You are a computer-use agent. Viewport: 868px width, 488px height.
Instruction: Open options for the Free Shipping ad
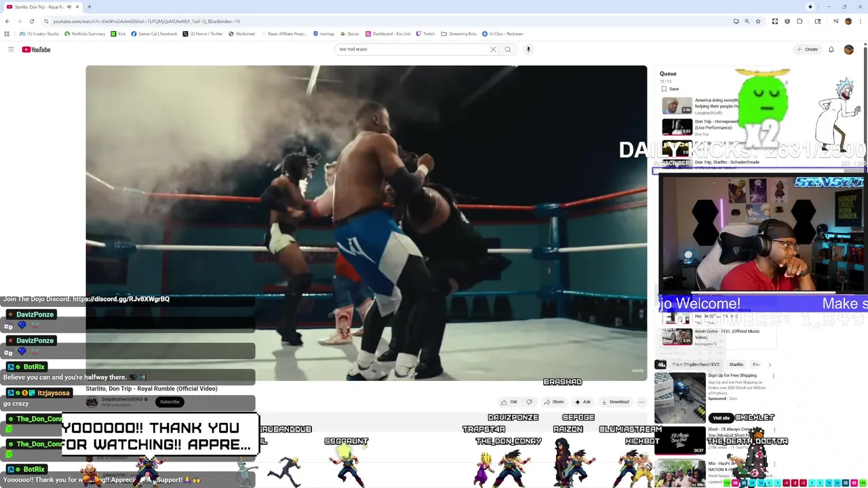point(773,375)
